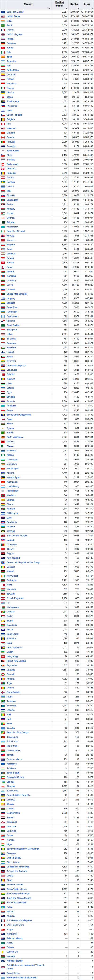
Task: Open the United States country link
Action: [x=13, y=16]
